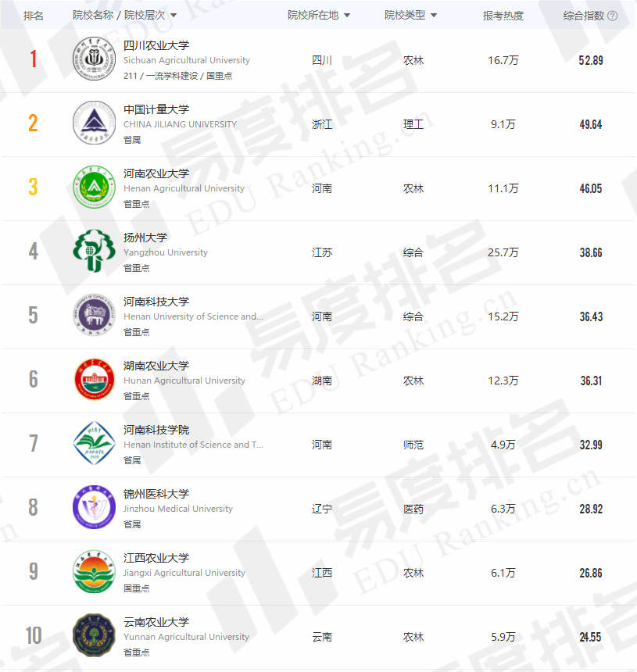Screen dimensions: 637x672
Task: Click the help icon beside 综合指数
Action: (x=613, y=16)
